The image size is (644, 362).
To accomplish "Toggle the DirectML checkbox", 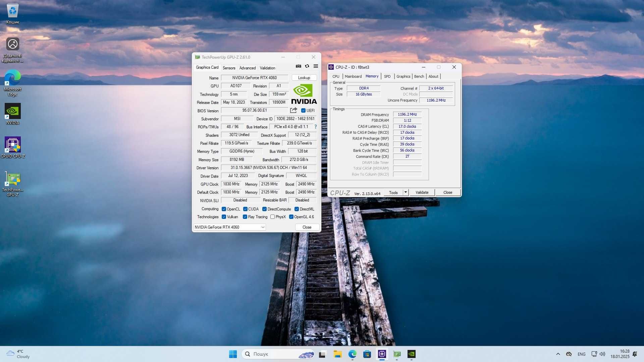I will (297, 209).
